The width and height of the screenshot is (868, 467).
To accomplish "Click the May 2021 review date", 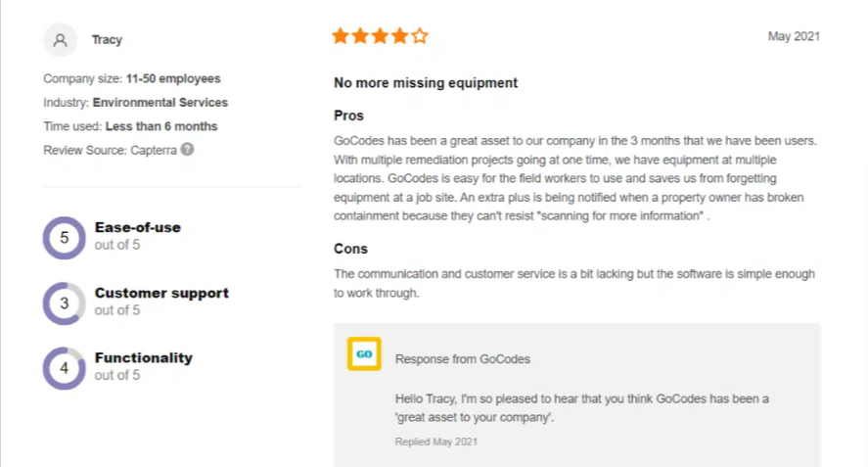I will click(794, 36).
